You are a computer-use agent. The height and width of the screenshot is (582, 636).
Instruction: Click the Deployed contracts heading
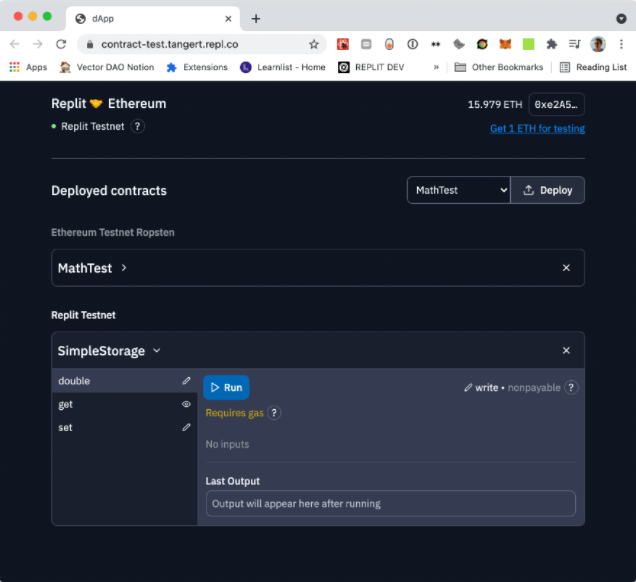[x=109, y=191]
